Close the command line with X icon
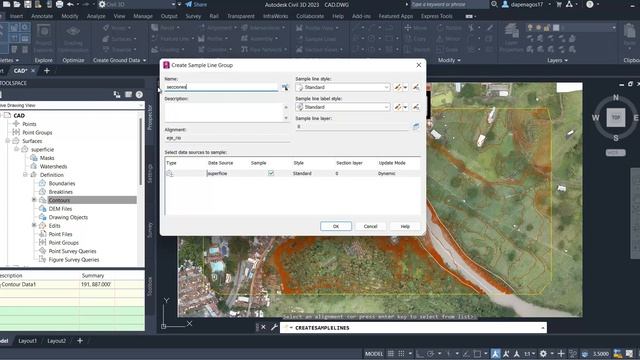 [x=263, y=327]
